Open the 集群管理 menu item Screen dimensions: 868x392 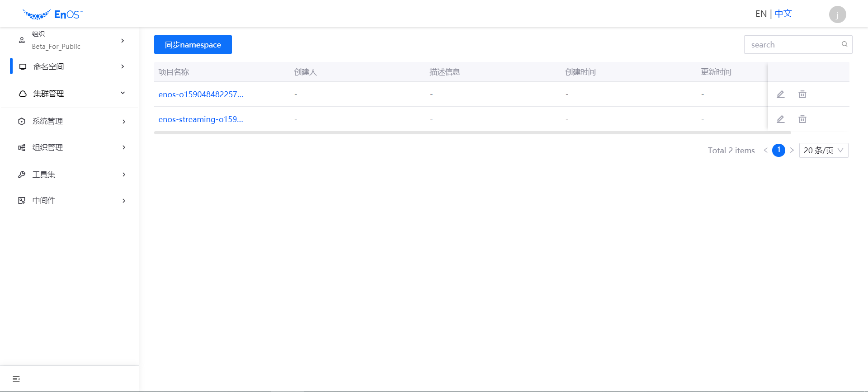pos(70,94)
